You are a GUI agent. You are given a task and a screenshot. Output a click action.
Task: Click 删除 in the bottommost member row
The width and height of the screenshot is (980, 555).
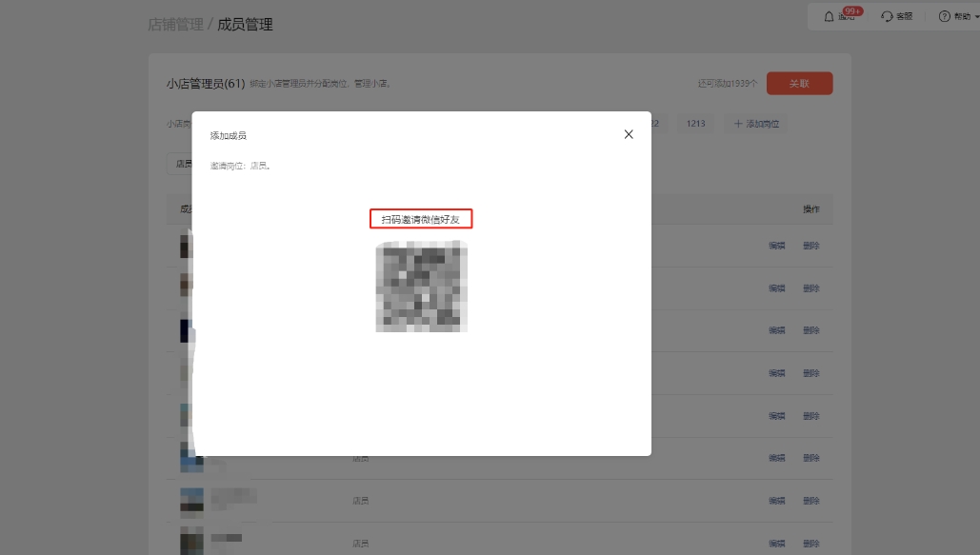pyautogui.click(x=811, y=544)
